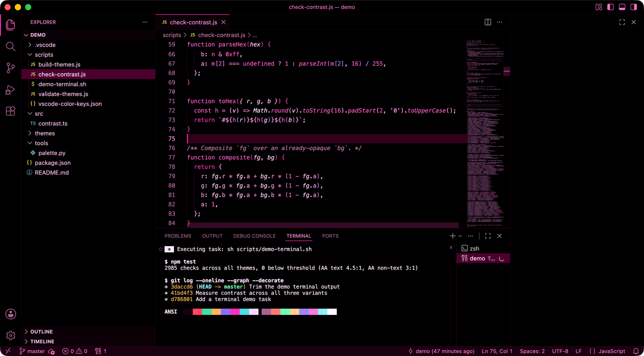
Task: Maximize the terminal panel size
Action: click(488, 236)
